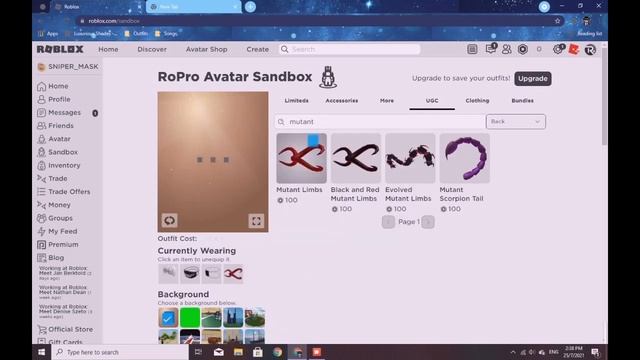Open My Feed in sidebar

coord(62,231)
